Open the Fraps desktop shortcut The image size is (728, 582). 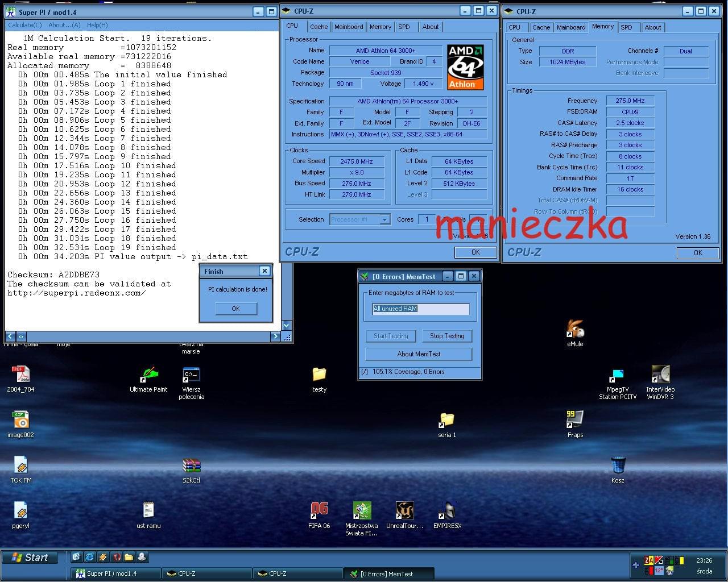pyautogui.click(x=575, y=424)
